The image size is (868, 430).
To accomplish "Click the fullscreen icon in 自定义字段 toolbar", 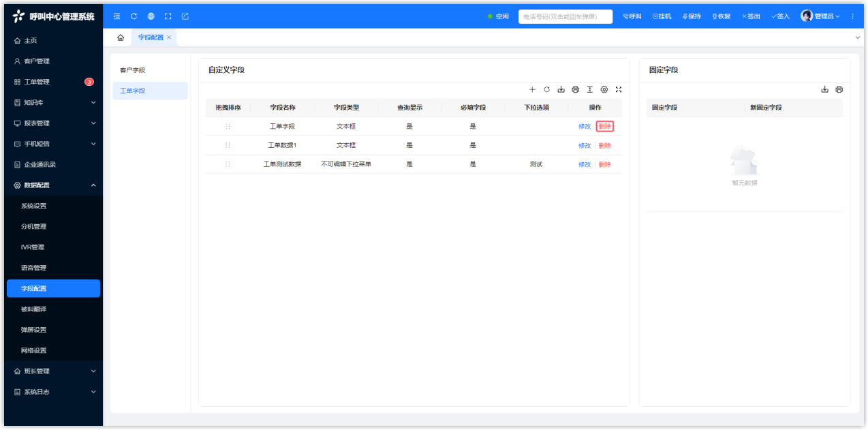I will [619, 90].
